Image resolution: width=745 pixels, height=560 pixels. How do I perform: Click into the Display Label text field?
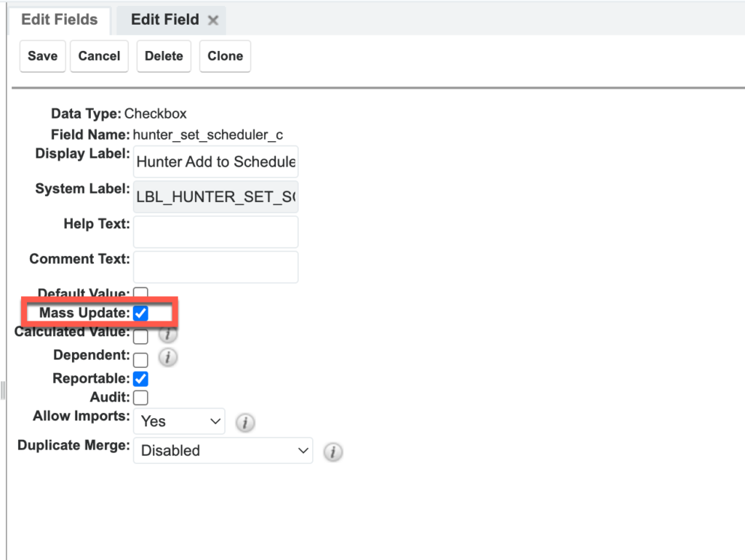[x=215, y=162]
